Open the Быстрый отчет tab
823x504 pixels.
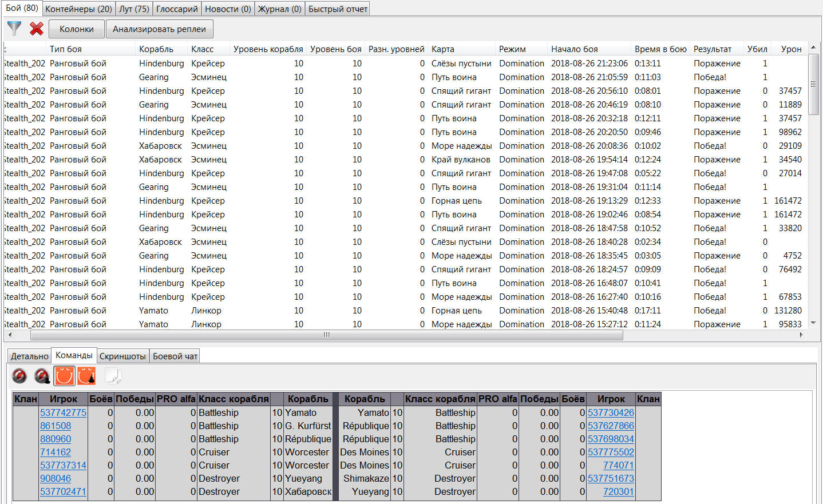click(338, 9)
